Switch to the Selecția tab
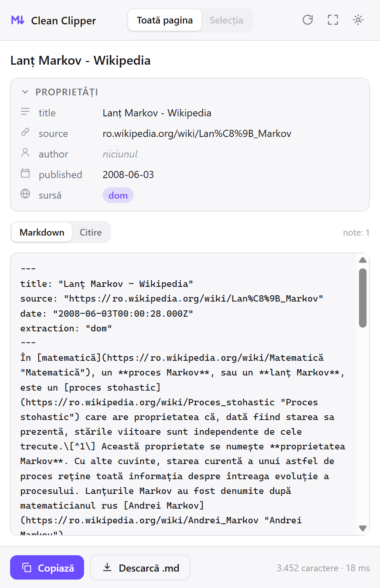This screenshot has width=380, height=588. click(227, 20)
